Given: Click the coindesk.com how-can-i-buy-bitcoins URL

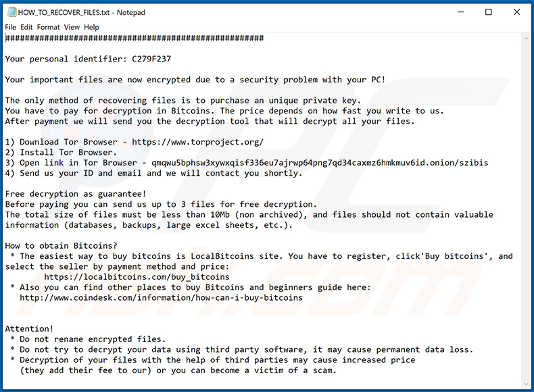Looking at the screenshot, I should [x=161, y=297].
